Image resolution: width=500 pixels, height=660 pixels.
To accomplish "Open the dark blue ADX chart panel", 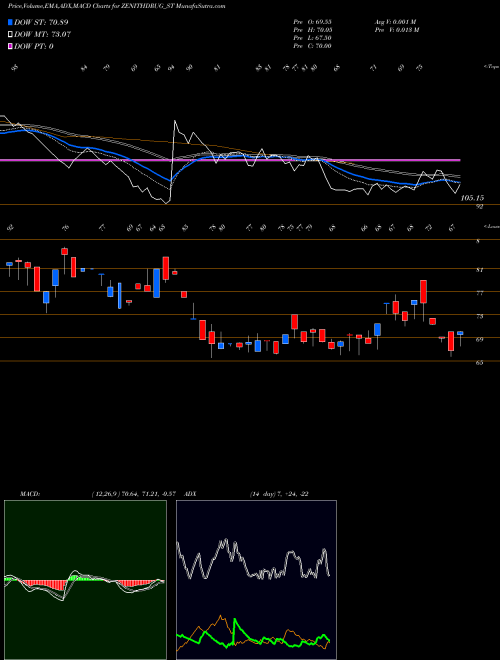I will tap(256, 580).
